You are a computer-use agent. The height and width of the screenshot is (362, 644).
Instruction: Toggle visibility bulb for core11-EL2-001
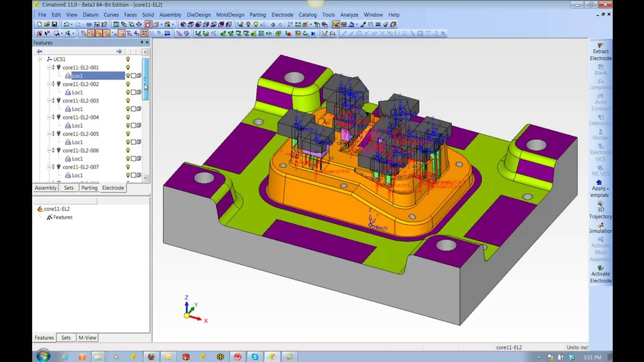click(128, 67)
